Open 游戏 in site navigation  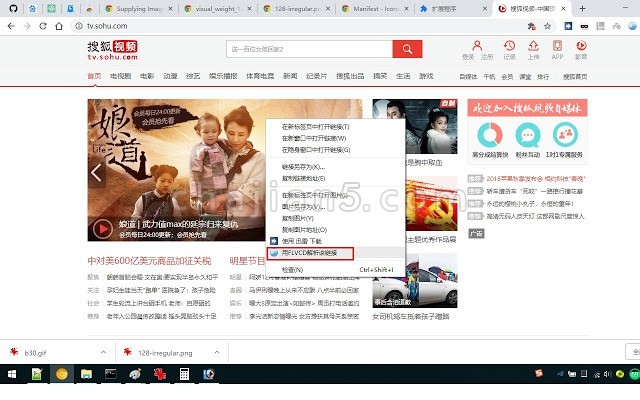pyautogui.click(x=426, y=76)
